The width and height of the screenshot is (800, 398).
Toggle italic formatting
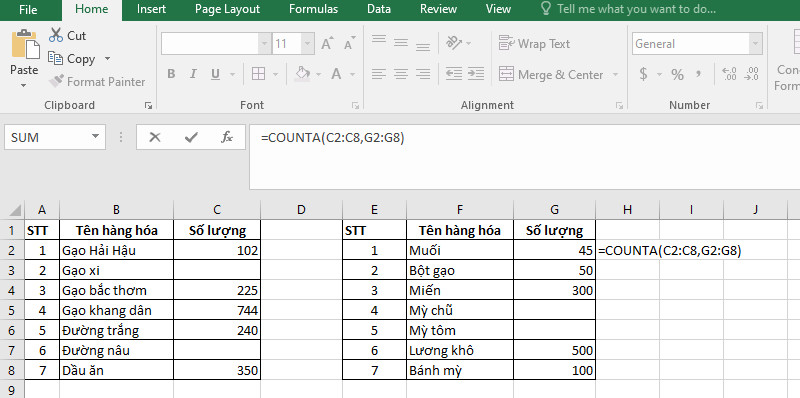click(193, 74)
